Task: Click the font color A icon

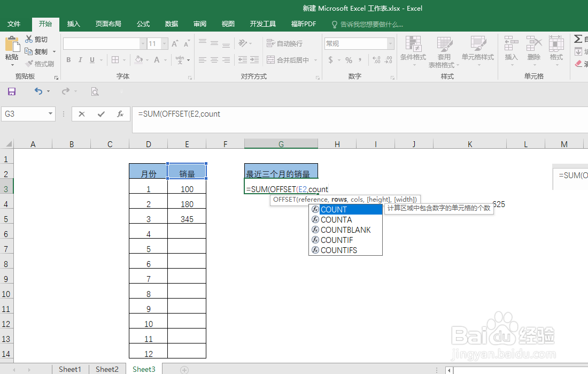Action: pyautogui.click(x=157, y=60)
